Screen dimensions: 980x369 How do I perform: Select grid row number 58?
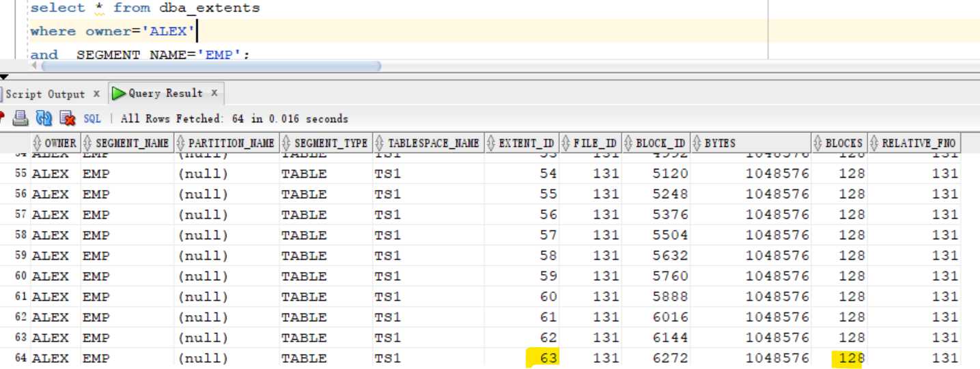click(x=20, y=235)
